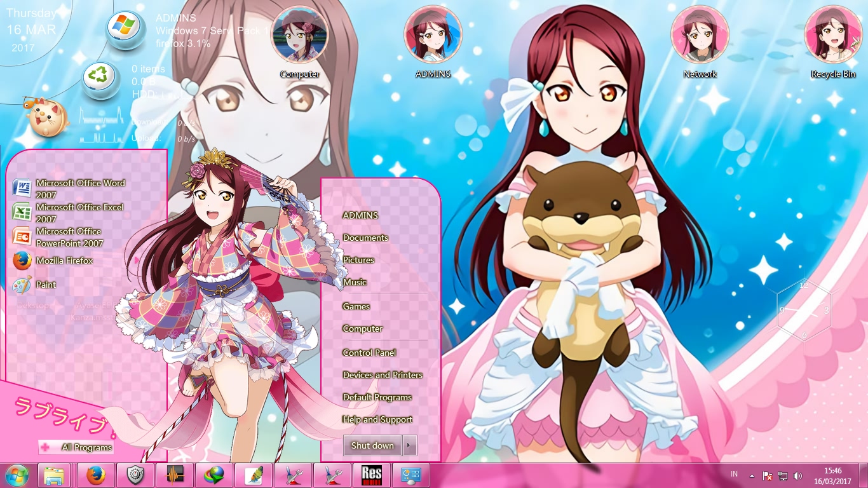Click the 0 items recycle bin text

[148, 69]
